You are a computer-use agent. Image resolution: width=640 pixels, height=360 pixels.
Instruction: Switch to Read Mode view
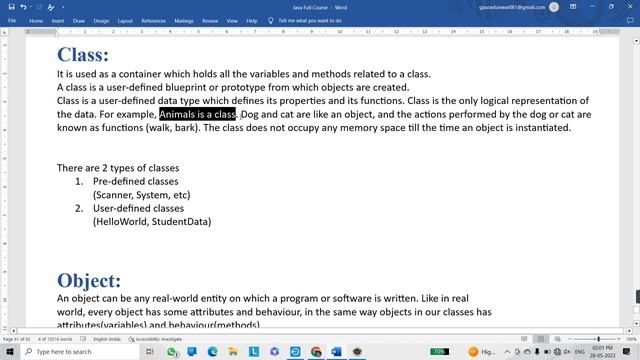tap(524, 339)
